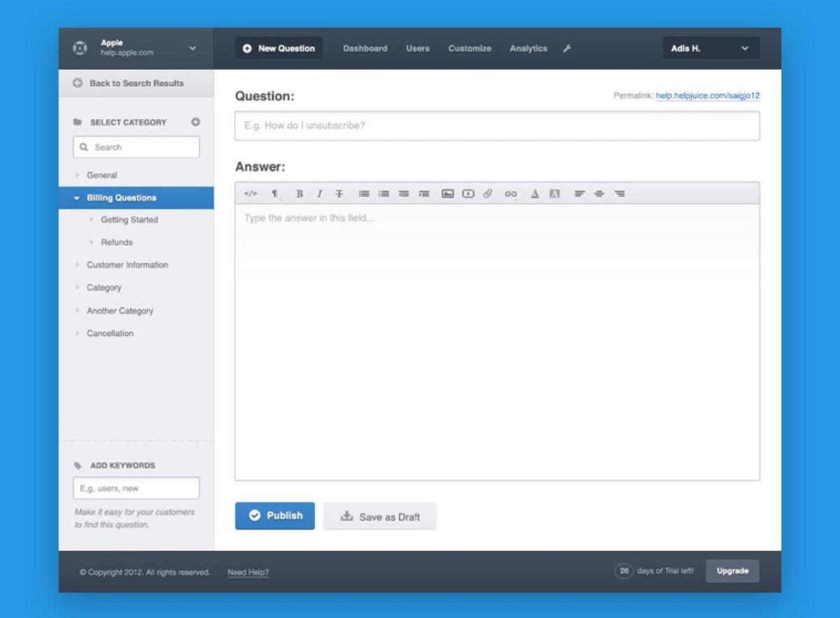
Task: Apply bold formatting in answer toolbar
Action: click(300, 194)
